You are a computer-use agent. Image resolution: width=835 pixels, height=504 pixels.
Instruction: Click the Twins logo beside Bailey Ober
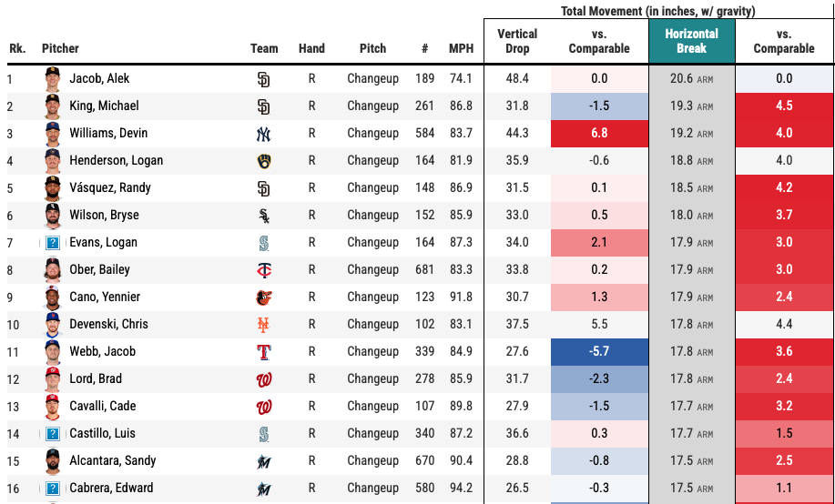(x=264, y=270)
